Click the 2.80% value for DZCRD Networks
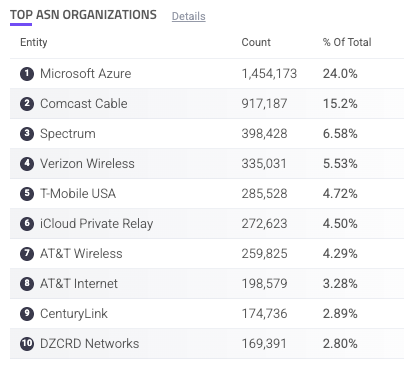 [340, 344]
